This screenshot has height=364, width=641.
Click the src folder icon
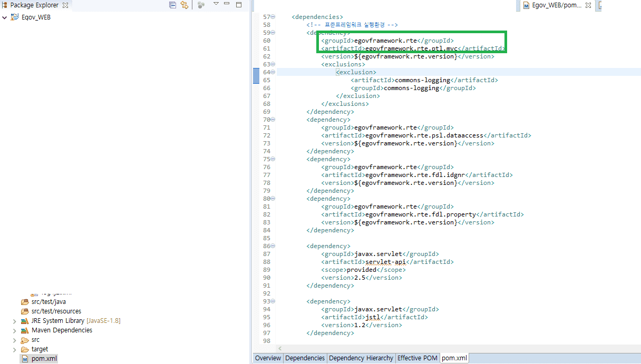pyautogui.click(x=25, y=340)
